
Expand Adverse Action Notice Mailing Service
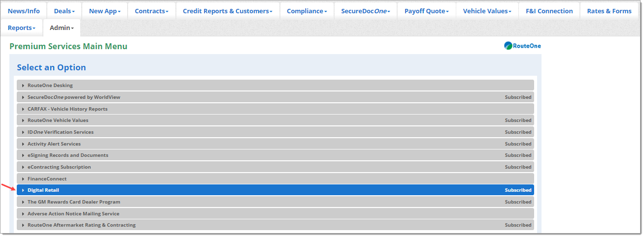pos(275,214)
